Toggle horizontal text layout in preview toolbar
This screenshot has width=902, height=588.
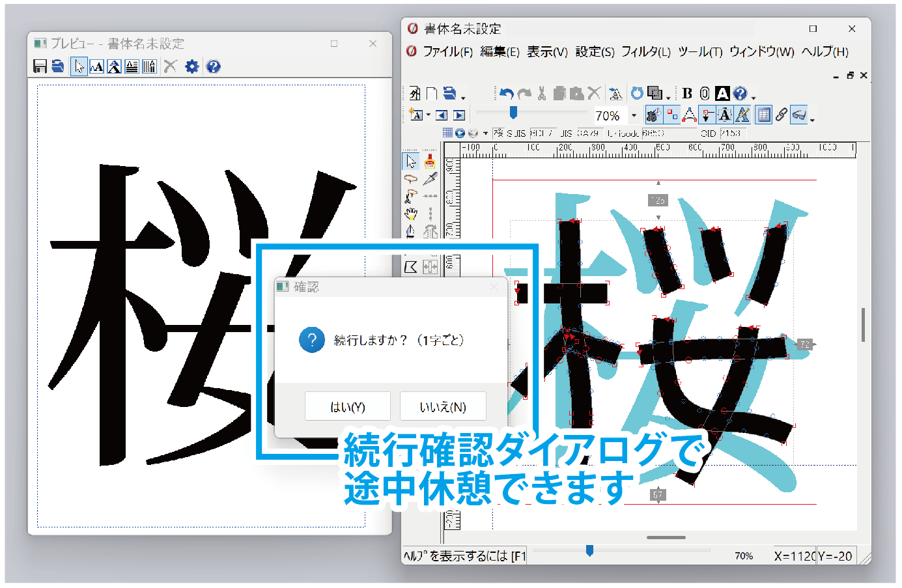(x=132, y=66)
